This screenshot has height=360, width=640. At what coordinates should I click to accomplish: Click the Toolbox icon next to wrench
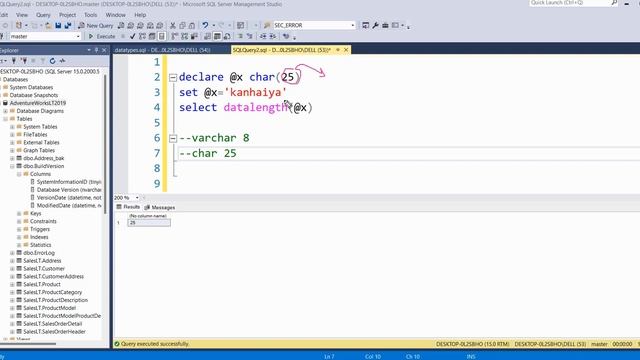[385, 25]
